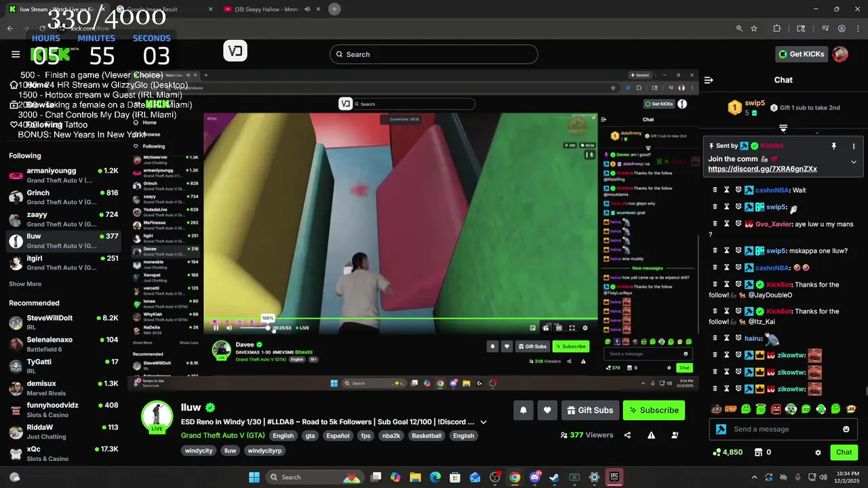Image resolution: width=868 pixels, height=488 pixels.
Task: Switch to the Sleepy Hallow YouTube tab
Action: 271,9
